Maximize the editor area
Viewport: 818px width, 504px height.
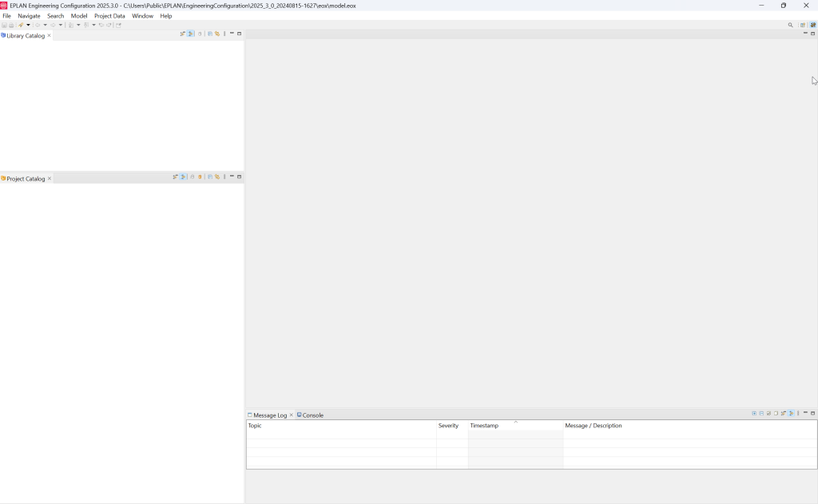click(x=812, y=34)
